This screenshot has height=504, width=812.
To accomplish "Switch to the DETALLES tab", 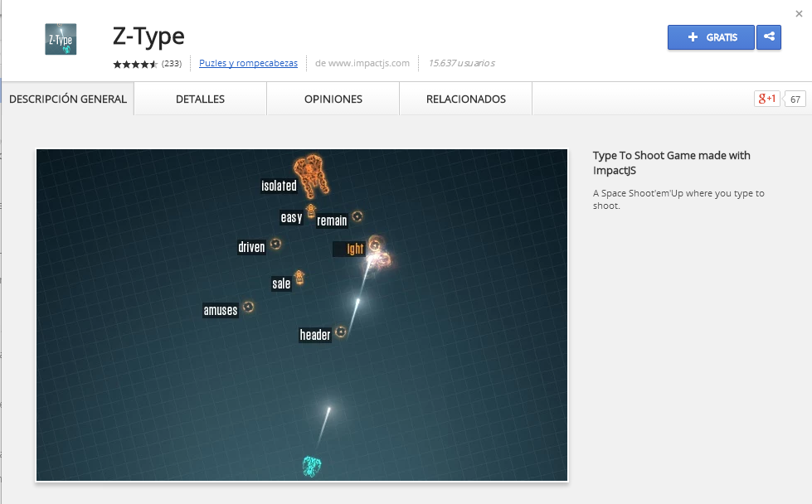I will pos(201,99).
